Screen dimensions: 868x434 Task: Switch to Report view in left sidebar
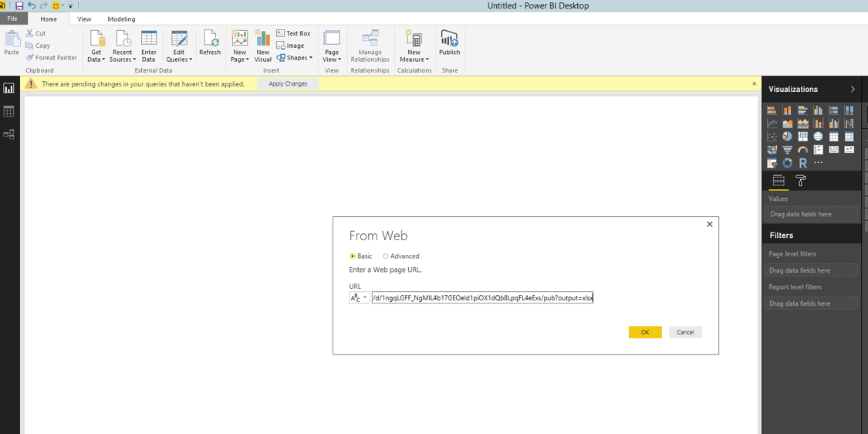coord(8,89)
